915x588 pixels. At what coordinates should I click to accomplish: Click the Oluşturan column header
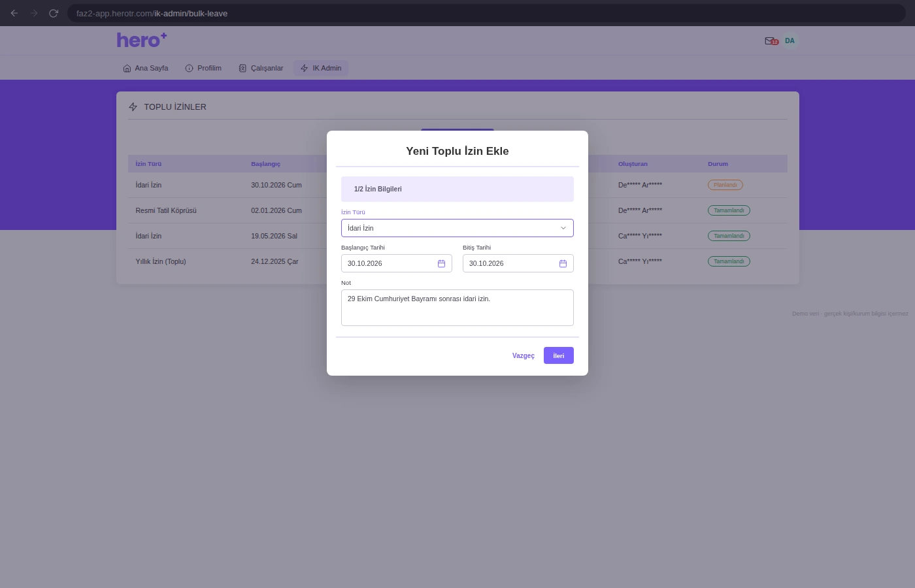pos(633,164)
